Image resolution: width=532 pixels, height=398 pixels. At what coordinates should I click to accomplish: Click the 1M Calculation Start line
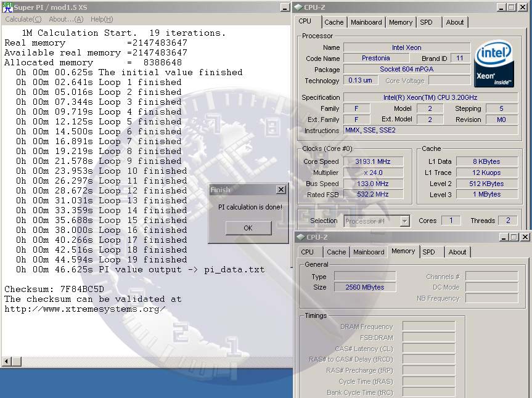click(123, 33)
